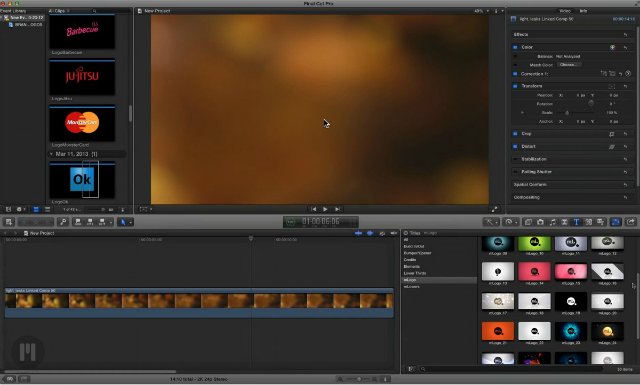Open the All Clips filter dropdown
The height and width of the screenshot is (385, 640).
[59, 11]
